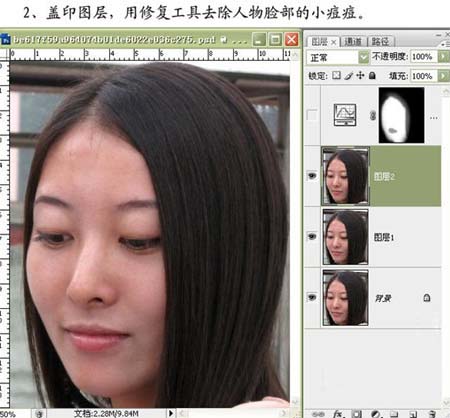The height and width of the screenshot is (418, 450).
Task: Click the 图层2 layer thumbnail
Action: 345,176
